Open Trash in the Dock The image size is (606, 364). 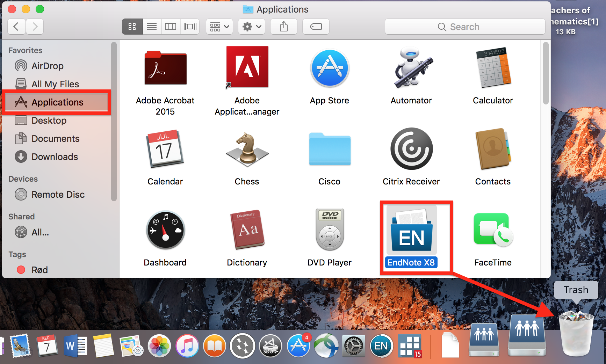[x=576, y=333]
